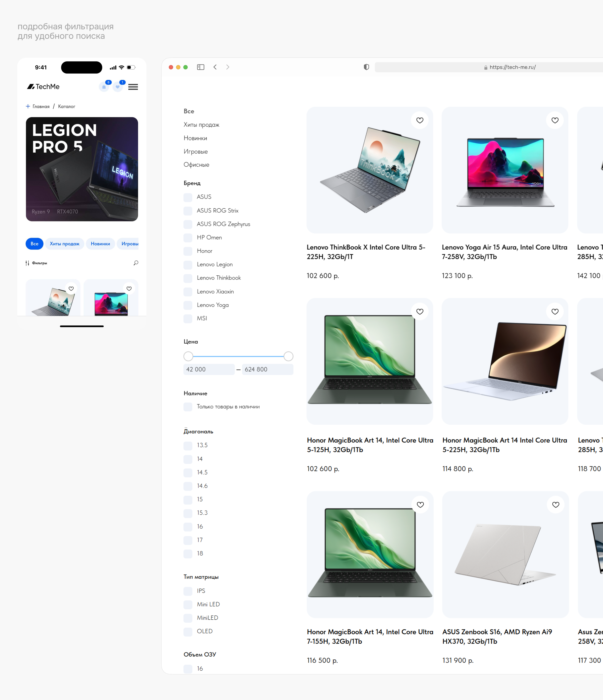Open the mobile cart icon
This screenshot has width=603, height=700.
pyautogui.click(x=104, y=87)
